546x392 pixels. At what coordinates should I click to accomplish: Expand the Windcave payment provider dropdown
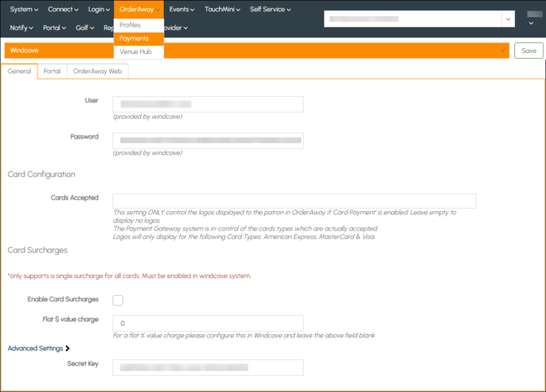257,51
